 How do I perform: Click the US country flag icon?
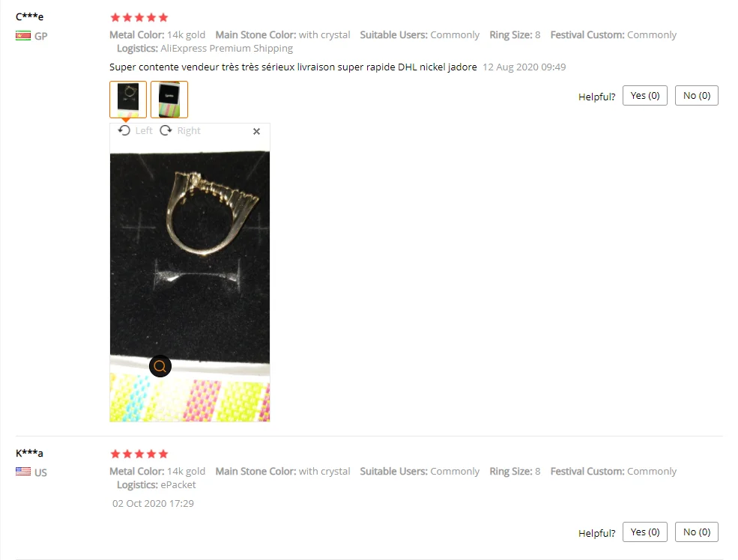coord(23,472)
